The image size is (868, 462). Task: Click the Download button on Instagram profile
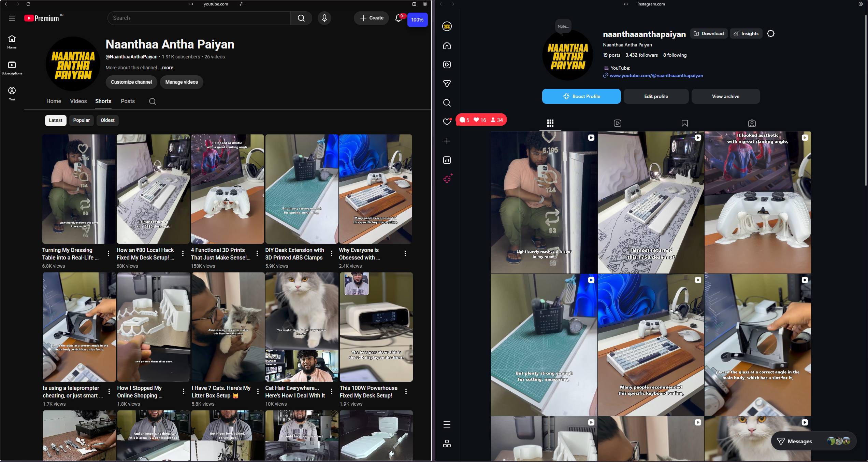coord(709,33)
